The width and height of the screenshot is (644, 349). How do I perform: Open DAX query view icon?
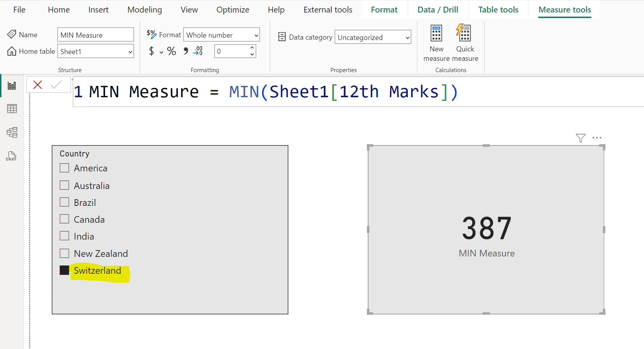11,156
